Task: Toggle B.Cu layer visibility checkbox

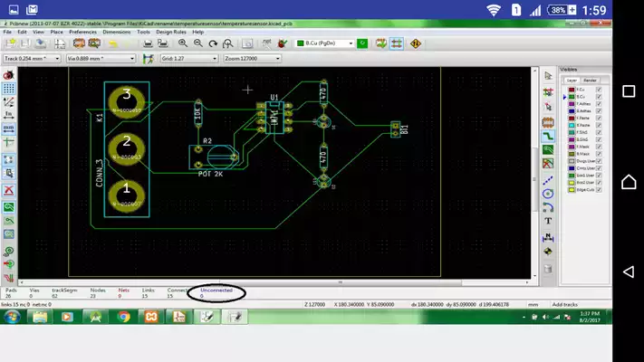Action: 599,97
